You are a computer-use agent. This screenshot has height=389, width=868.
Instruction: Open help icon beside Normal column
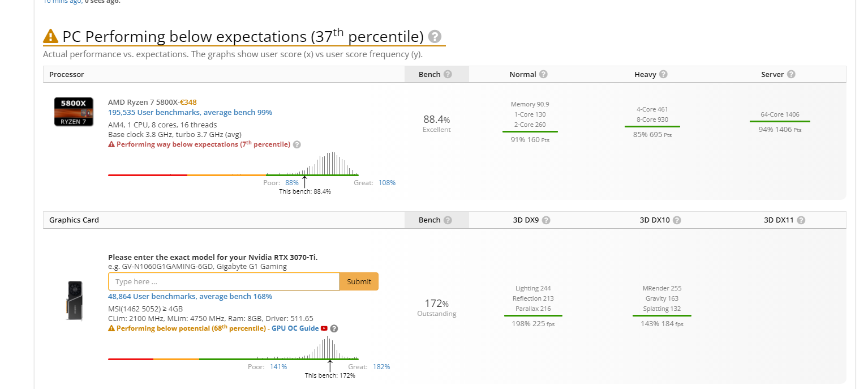pyautogui.click(x=543, y=75)
